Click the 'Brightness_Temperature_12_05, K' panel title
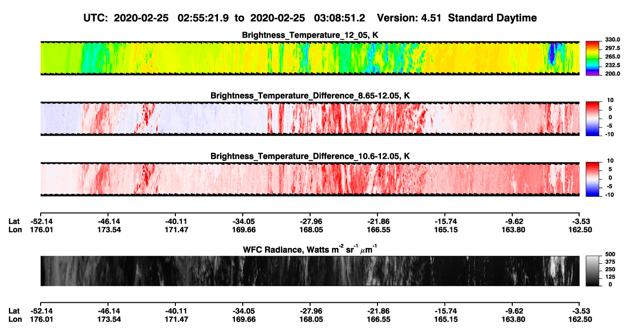The image size is (644, 330). tap(310, 35)
